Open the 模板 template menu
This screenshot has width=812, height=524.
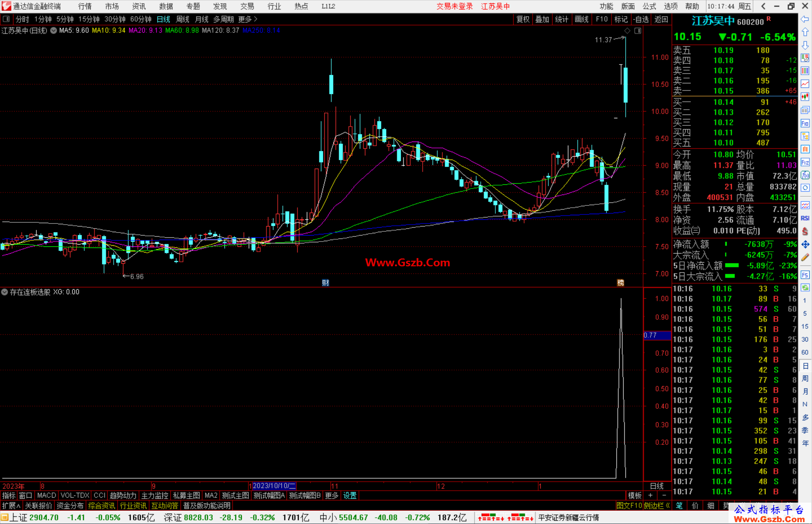(x=635, y=495)
